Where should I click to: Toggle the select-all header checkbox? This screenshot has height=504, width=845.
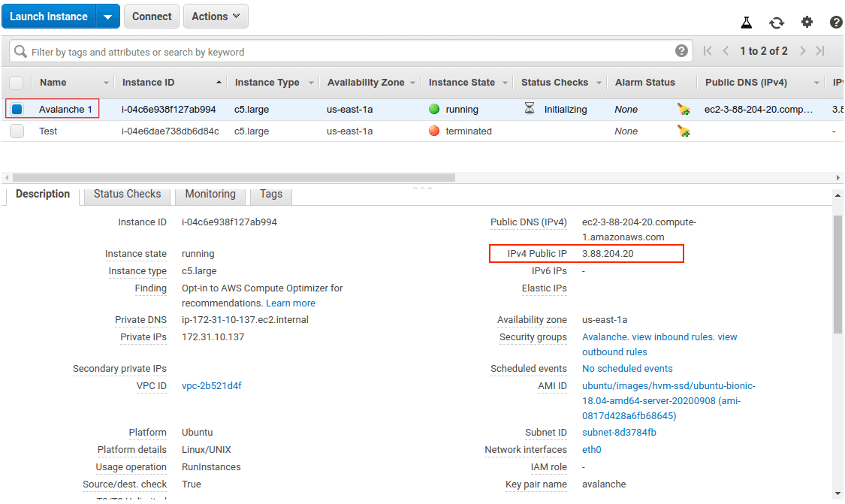point(17,83)
